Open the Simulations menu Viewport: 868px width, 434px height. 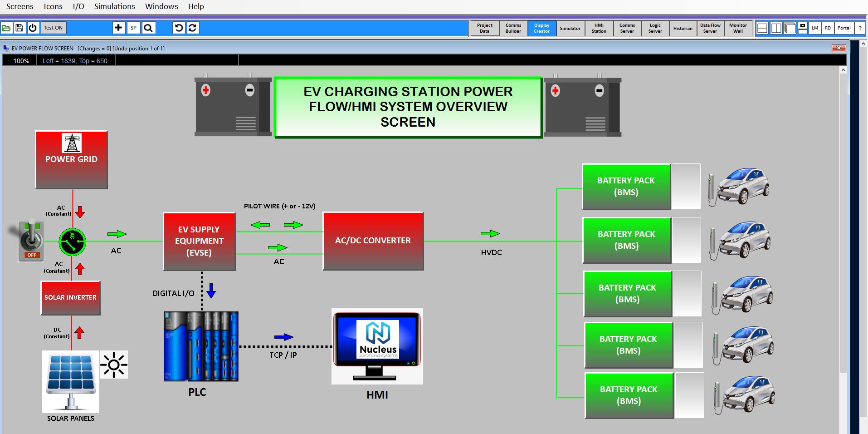[x=114, y=6]
